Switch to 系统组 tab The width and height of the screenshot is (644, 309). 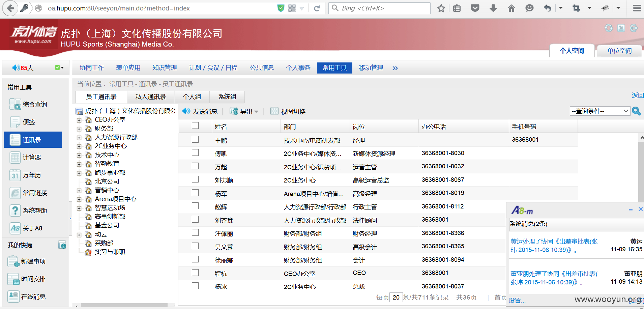tap(227, 97)
